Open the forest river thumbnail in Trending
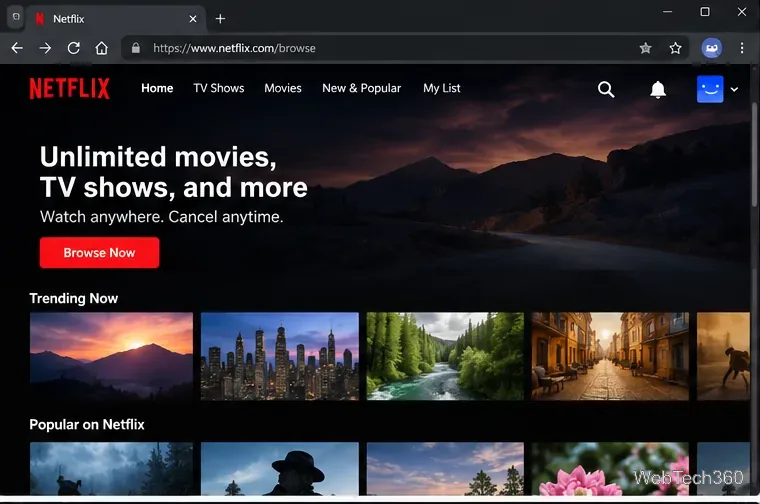Viewport: 760px width, 504px height. point(445,356)
